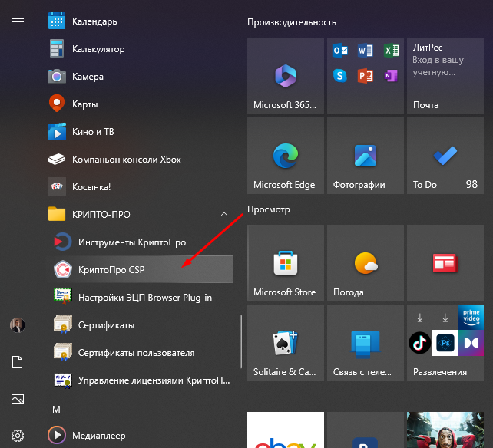This screenshot has width=493, height=448.
Task: Open Сертификаты in the КРИПТО-ПРО folder
Action: [141, 324]
